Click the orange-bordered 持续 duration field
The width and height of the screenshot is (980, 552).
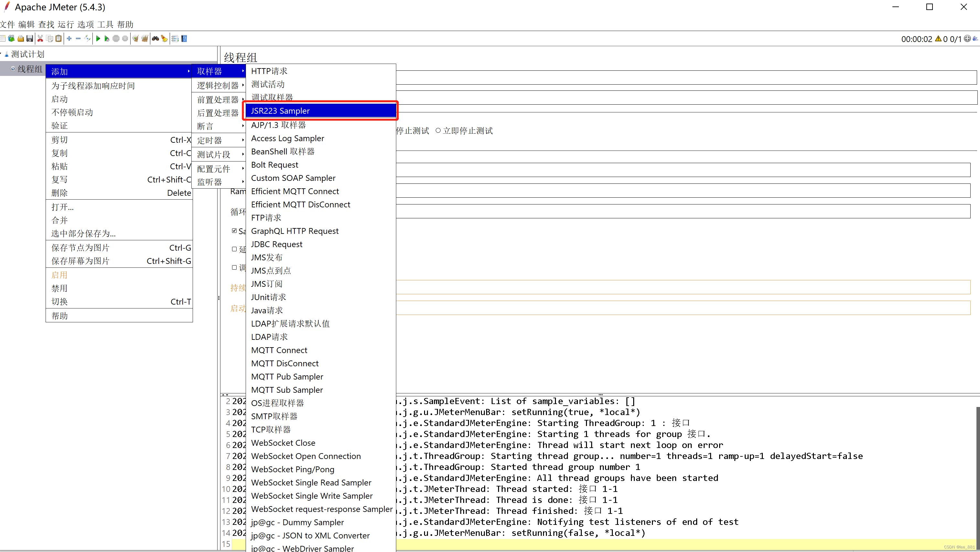coord(683,287)
